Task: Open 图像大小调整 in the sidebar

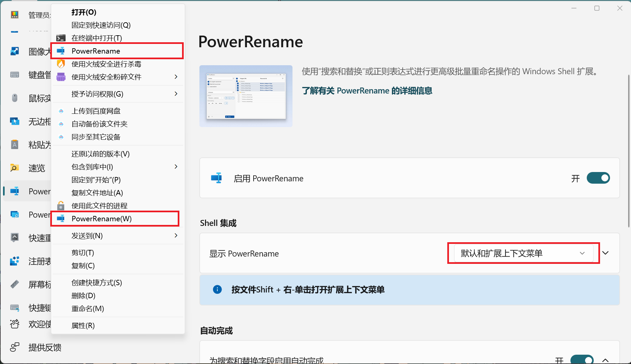Action: (14, 52)
